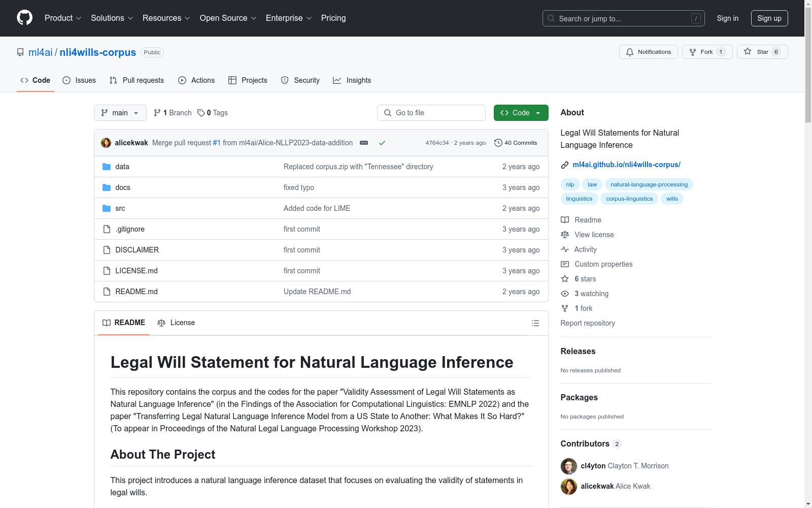The width and height of the screenshot is (812, 508).
Task: Open the main branch selector
Action: click(x=120, y=113)
